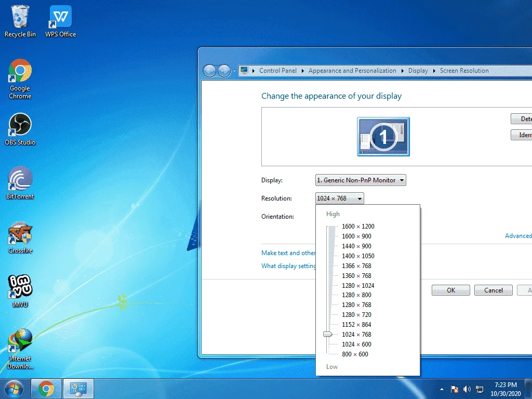Choose 1366 × 768 resolution
The width and height of the screenshot is (532, 399).
tap(356, 265)
